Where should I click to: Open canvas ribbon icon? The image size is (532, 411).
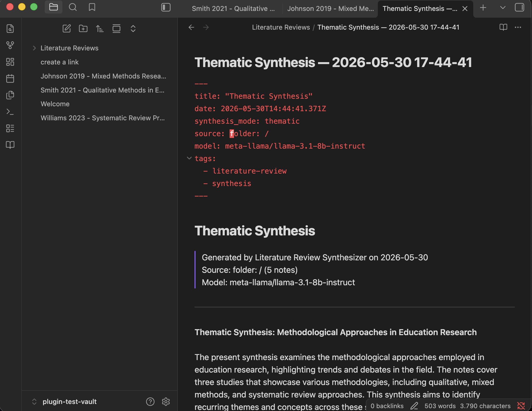point(10,62)
